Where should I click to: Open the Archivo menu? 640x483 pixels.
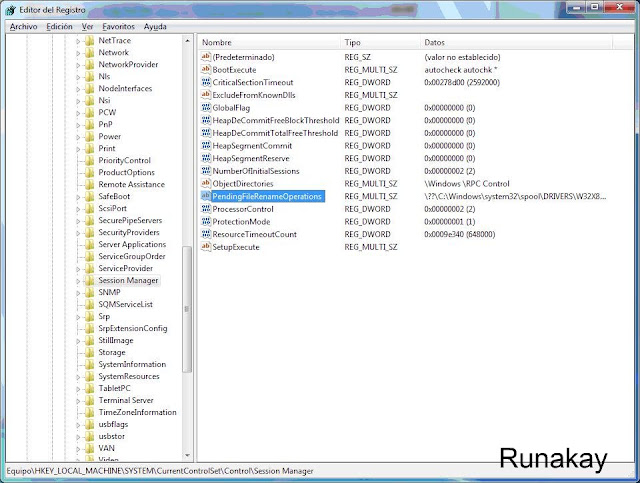pos(23,27)
